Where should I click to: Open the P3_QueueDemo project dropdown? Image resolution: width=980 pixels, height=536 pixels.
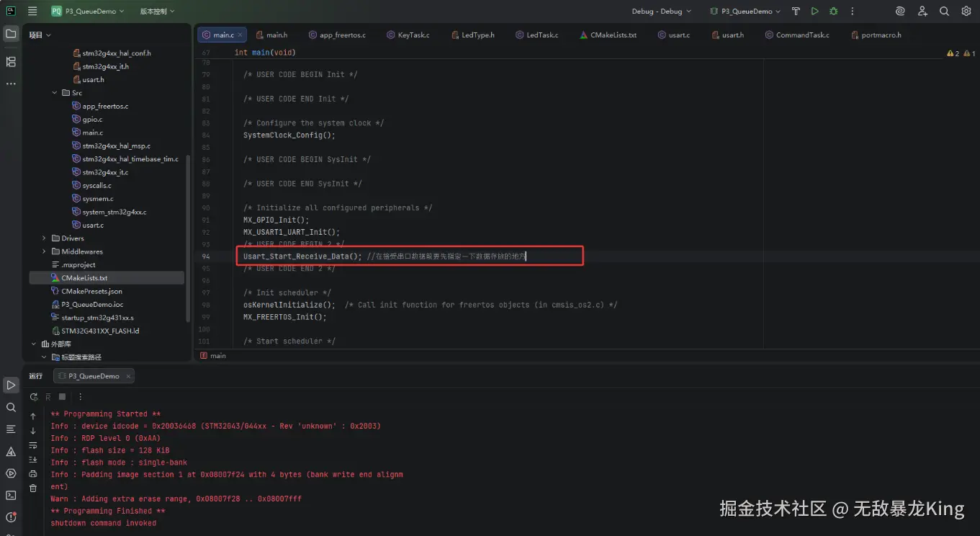pos(88,11)
